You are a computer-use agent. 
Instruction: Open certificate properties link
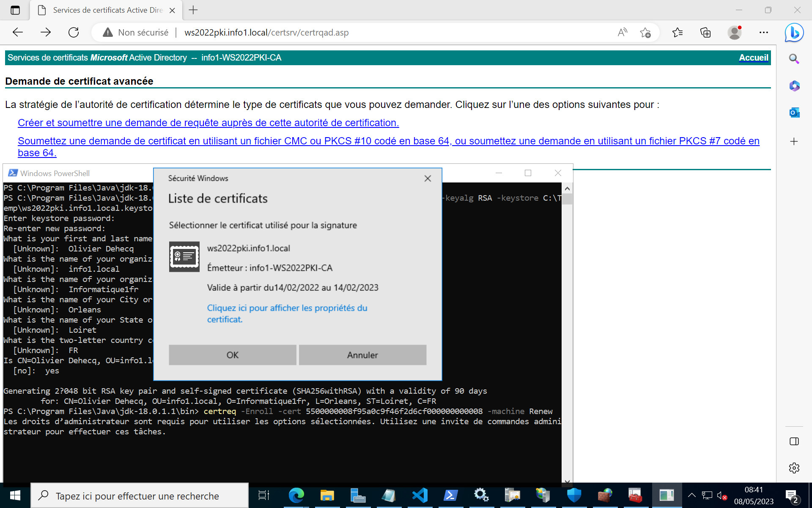tap(287, 313)
